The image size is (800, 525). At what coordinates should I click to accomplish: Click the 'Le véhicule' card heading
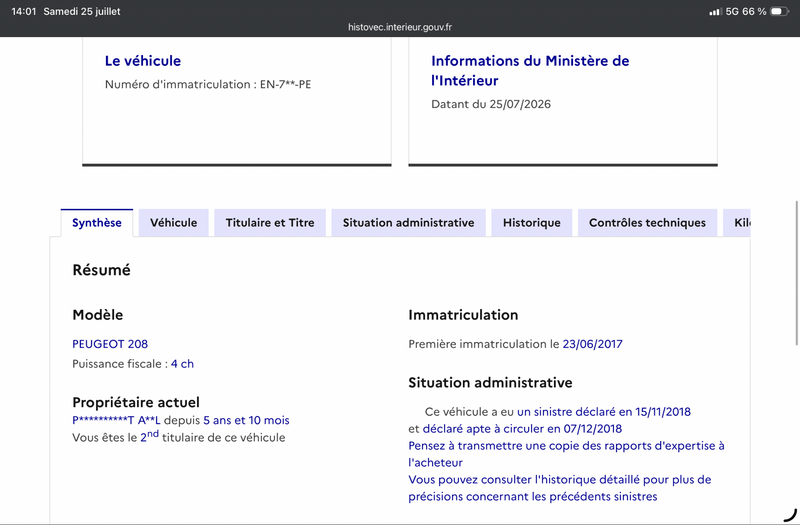point(143,61)
